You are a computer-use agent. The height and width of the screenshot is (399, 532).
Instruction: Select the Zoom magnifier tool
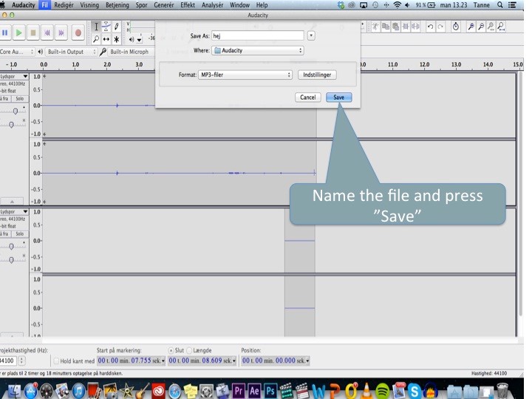click(x=96, y=39)
